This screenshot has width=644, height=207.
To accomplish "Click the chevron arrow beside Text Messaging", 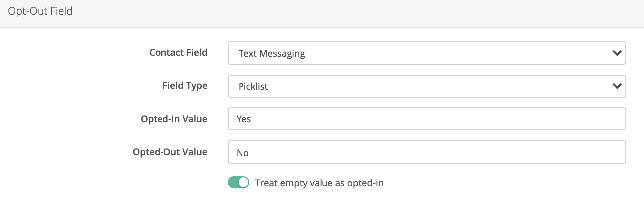I will (617, 53).
